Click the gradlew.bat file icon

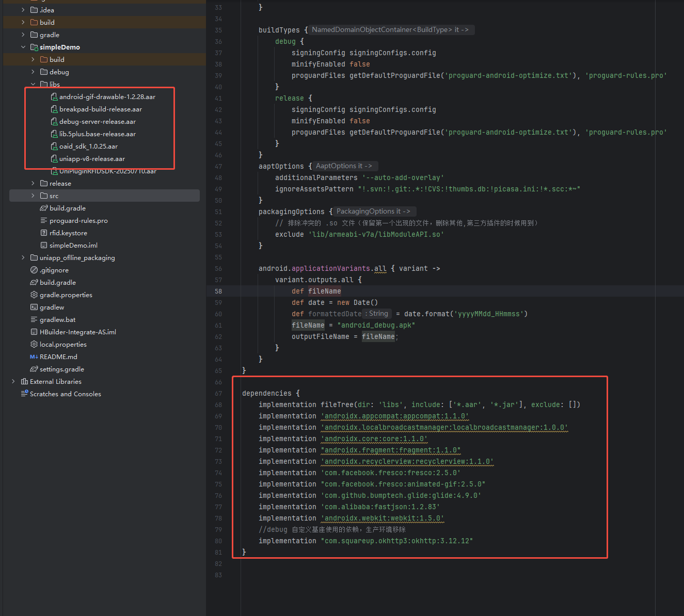[x=34, y=319]
